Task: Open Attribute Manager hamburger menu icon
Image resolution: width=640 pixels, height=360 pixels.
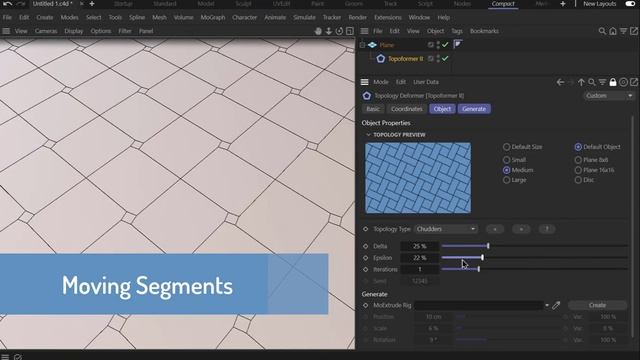Action: pyautogui.click(x=364, y=82)
